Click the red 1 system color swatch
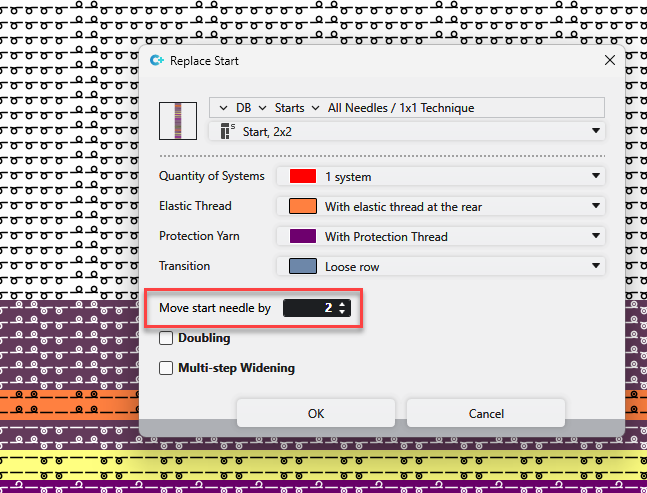647x493 pixels. click(x=303, y=177)
